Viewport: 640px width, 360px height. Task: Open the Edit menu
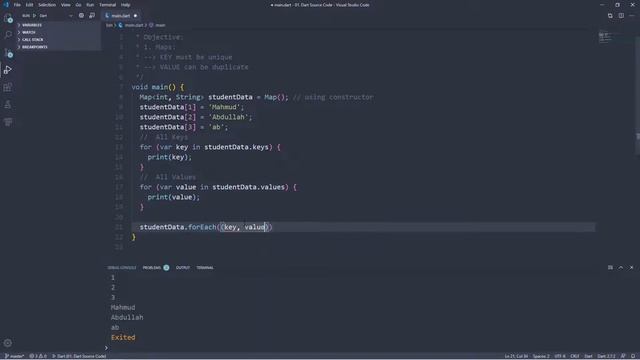[x=29, y=5]
